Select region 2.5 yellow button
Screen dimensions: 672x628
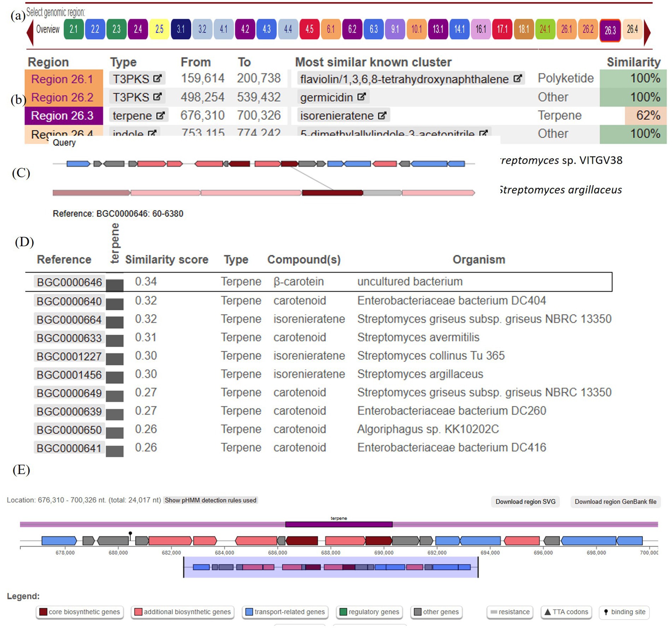[159, 29]
